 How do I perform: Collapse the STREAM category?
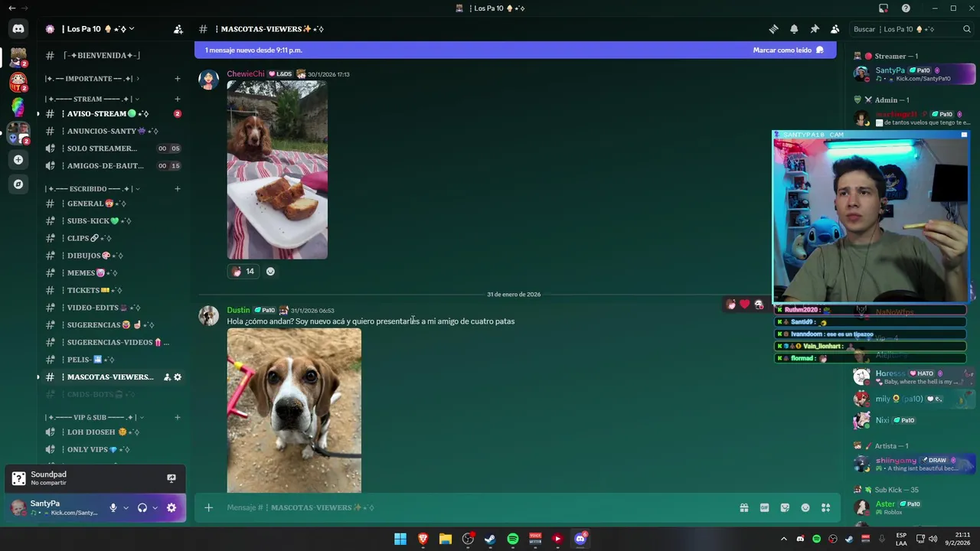[x=92, y=99]
